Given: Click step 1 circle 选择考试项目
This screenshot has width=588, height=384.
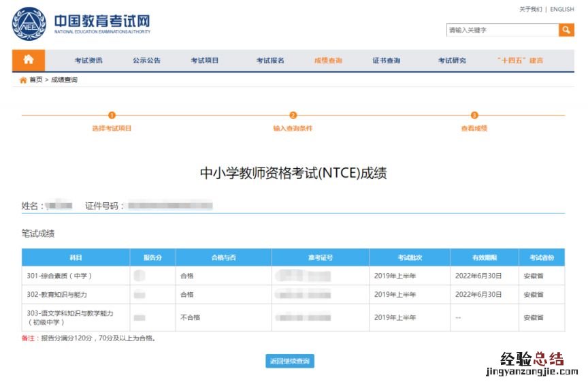Looking at the screenshot, I should (112, 116).
